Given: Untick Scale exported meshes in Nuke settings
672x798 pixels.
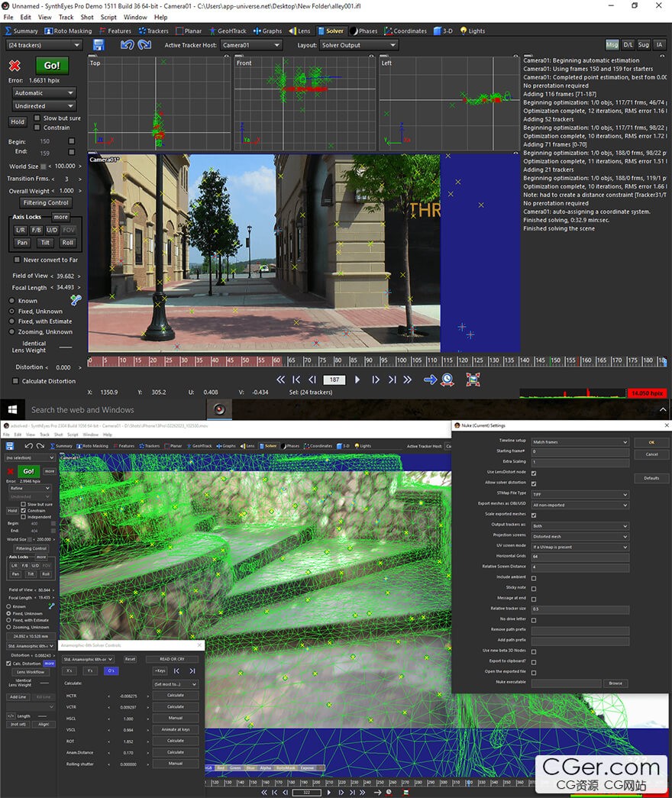Looking at the screenshot, I should [534, 515].
